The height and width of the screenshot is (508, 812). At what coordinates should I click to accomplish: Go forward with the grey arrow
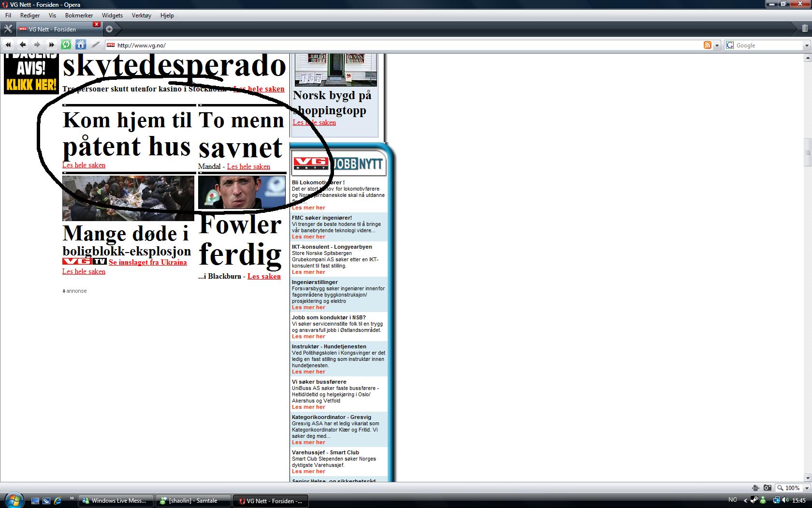[x=37, y=45]
